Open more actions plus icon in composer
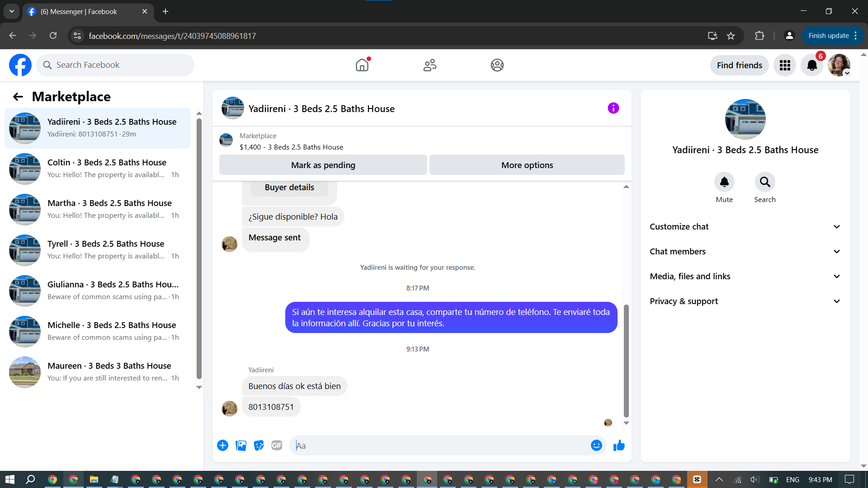 [x=222, y=446]
